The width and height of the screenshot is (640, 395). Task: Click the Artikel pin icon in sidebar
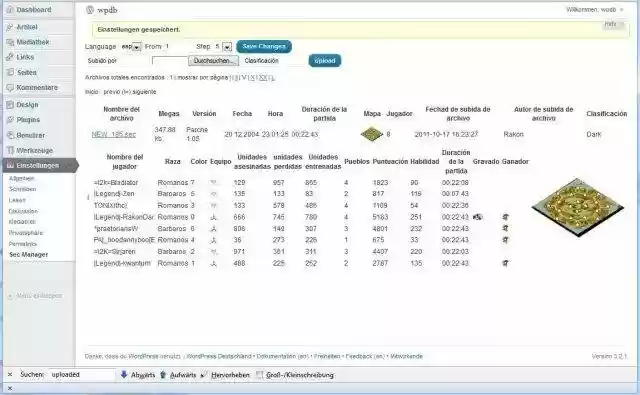(10, 27)
